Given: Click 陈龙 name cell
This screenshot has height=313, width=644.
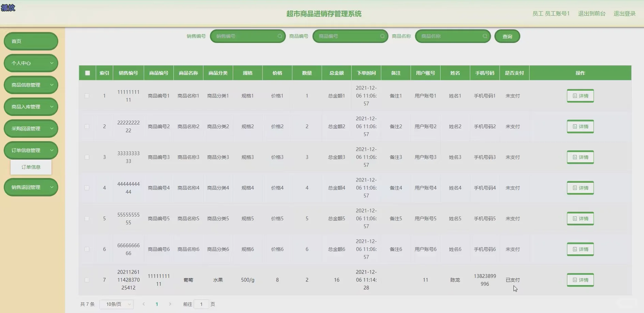Looking at the screenshot, I should coord(455,280).
